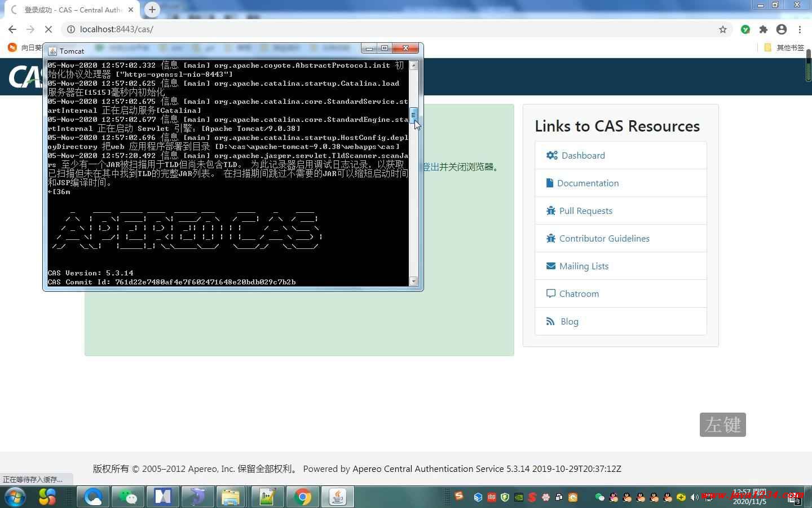Open File Explorer from the taskbar
812x508 pixels.
pyautogui.click(x=231, y=497)
